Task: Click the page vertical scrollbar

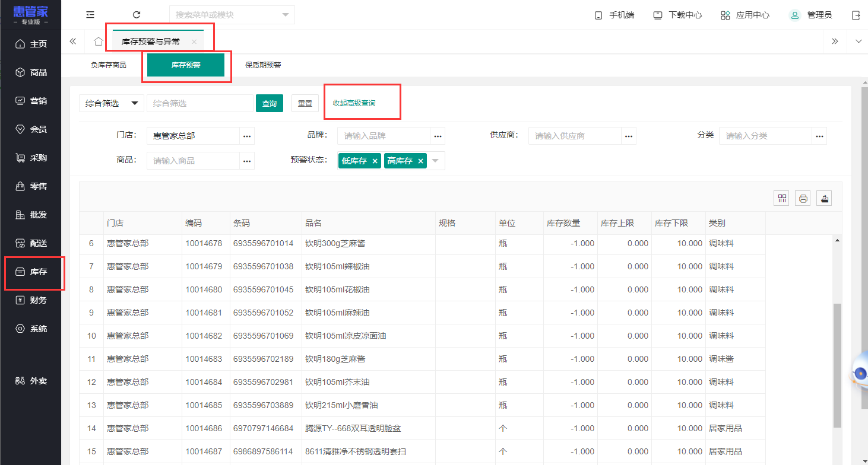Action: 864,249
